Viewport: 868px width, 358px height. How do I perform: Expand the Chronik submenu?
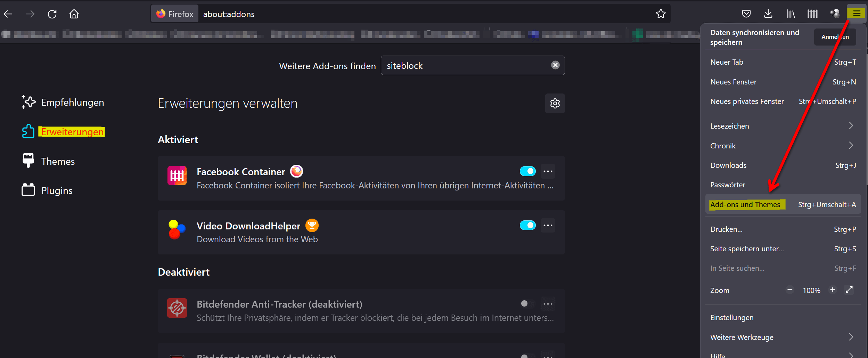click(783, 146)
